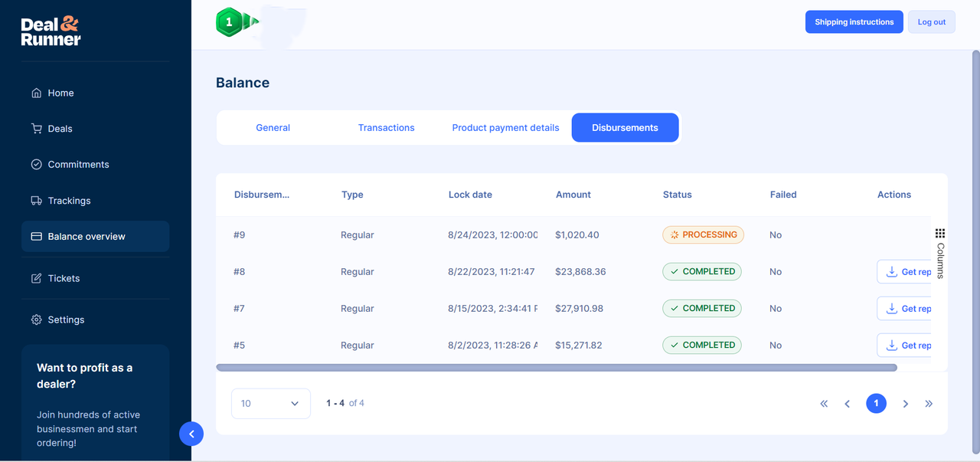980x462 pixels.
Task: Click the amount $27,910.98
Action: 579,309
